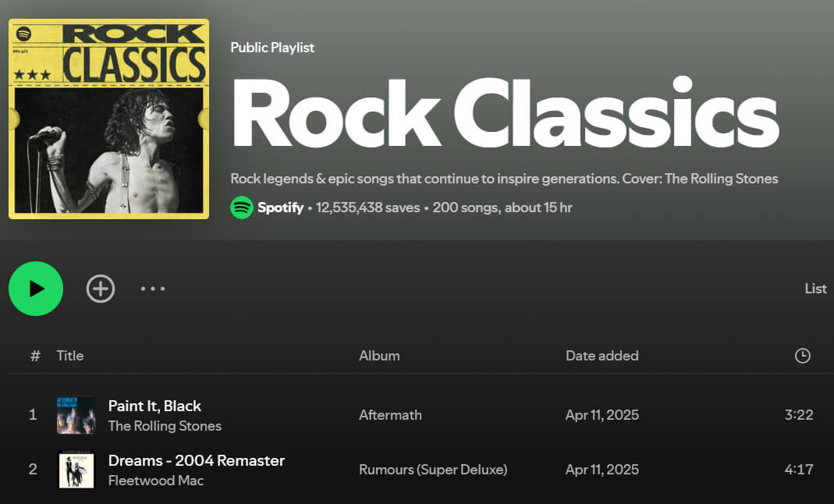Save playlist with the plus icon

coord(100,289)
